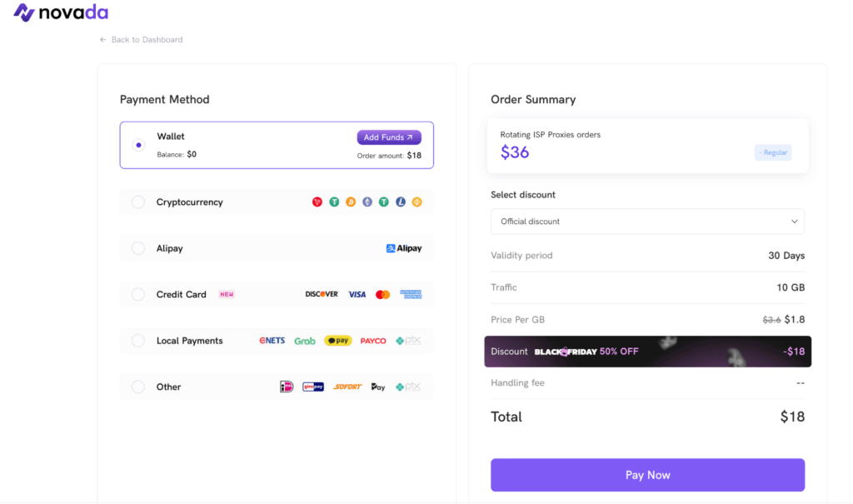Click the PAYCO payment icon
Image resolution: width=853 pixels, height=504 pixels.
pos(372,341)
